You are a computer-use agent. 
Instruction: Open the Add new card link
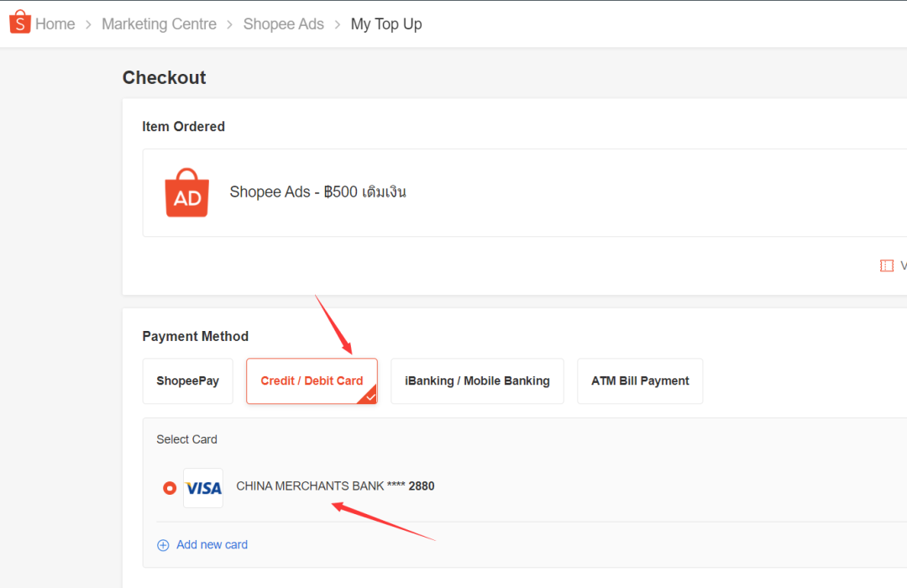point(212,544)
